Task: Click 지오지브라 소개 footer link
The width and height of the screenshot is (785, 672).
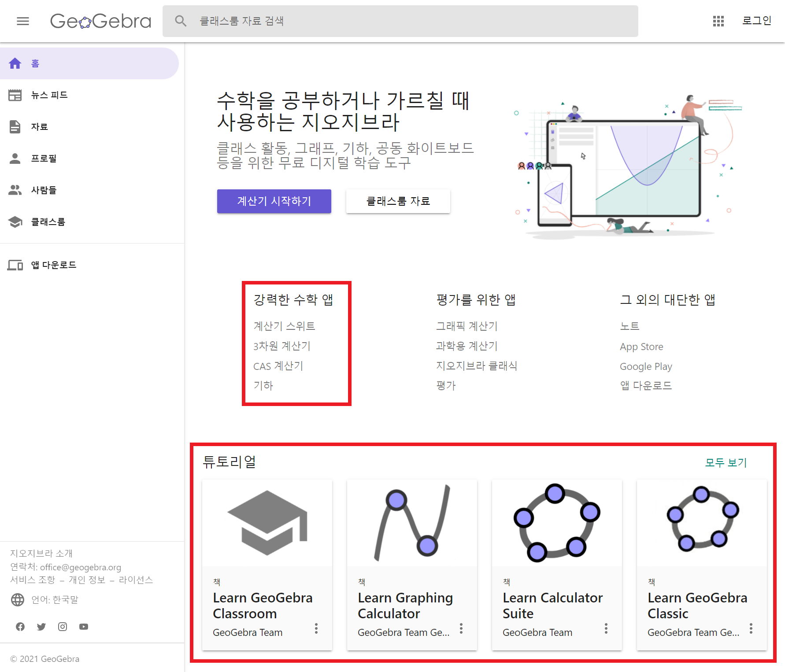Action: (x=41, y=553)
